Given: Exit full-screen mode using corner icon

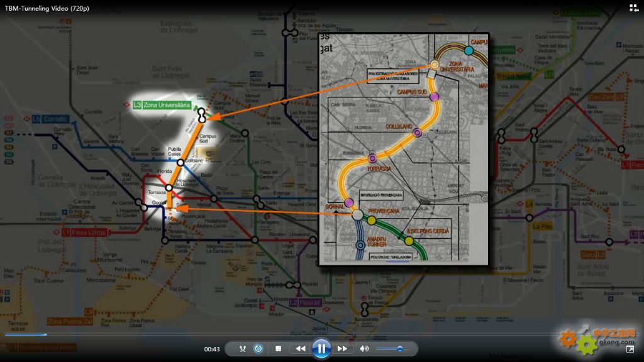Looking at the screenshot, I should [x=630, y=349].
